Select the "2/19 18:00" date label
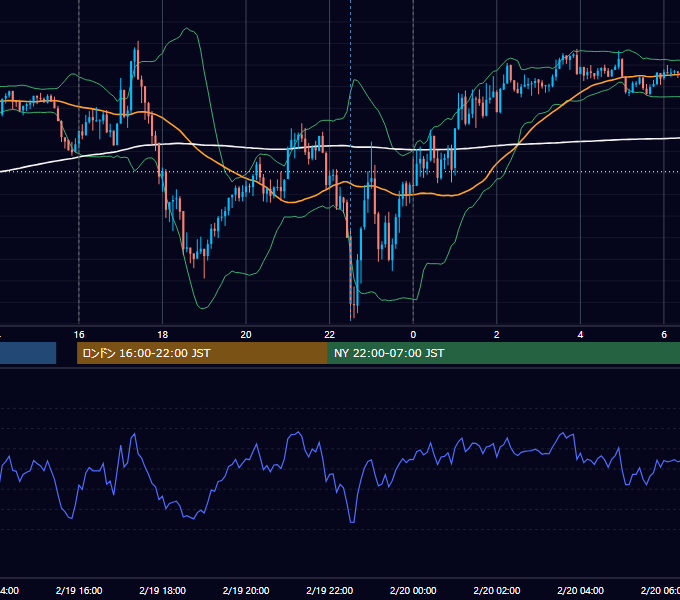The width and height of the screenshot is (680, 600). 163,590
